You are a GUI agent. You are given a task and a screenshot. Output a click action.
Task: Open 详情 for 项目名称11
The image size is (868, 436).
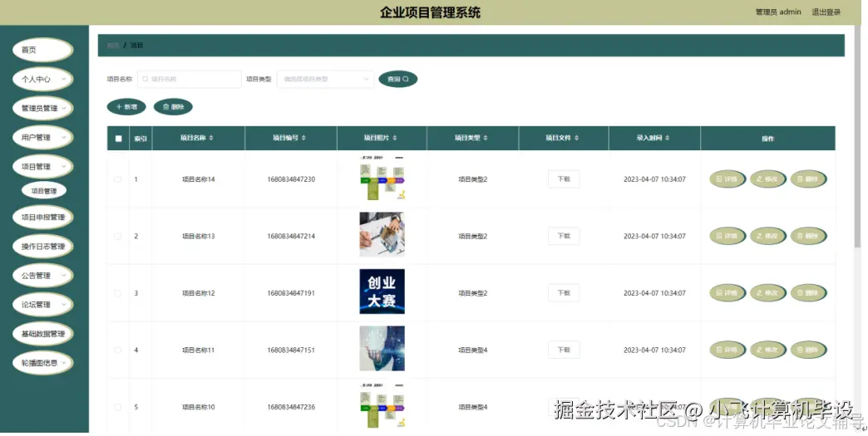[727, 350]
